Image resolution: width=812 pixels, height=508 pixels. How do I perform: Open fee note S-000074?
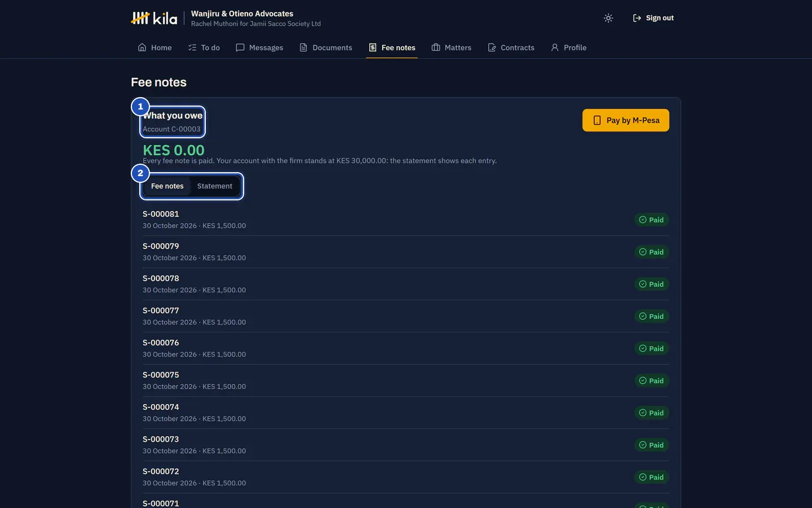click(x=406, y=413)
